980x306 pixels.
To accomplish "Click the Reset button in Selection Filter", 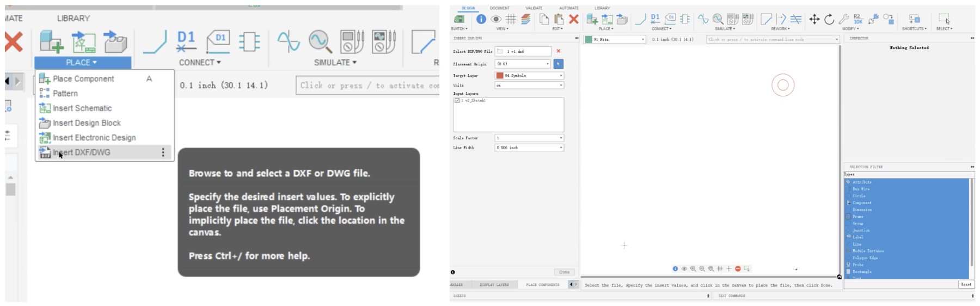I will 966,284.
